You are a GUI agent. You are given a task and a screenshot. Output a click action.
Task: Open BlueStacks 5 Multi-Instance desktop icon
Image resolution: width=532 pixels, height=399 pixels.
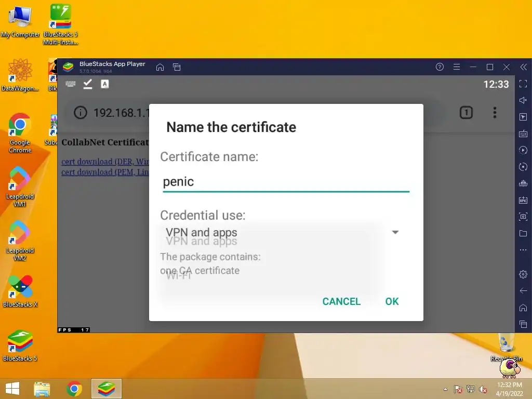click(x=60, y=24)
